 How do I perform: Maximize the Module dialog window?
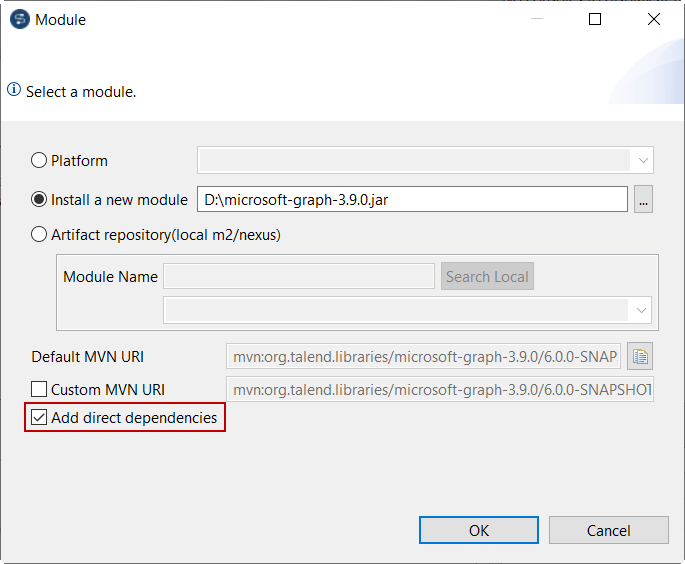click(595, 19)
